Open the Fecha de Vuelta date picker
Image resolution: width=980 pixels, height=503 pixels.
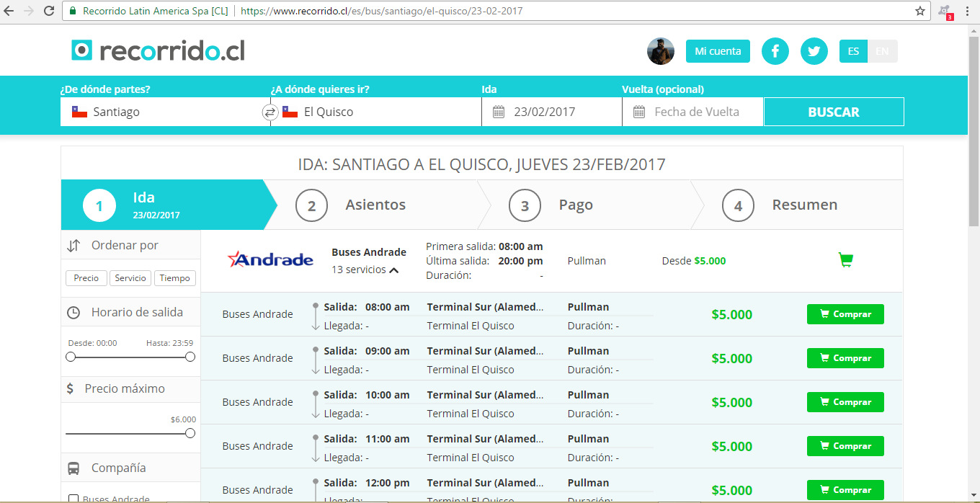[x=692, y=112]
